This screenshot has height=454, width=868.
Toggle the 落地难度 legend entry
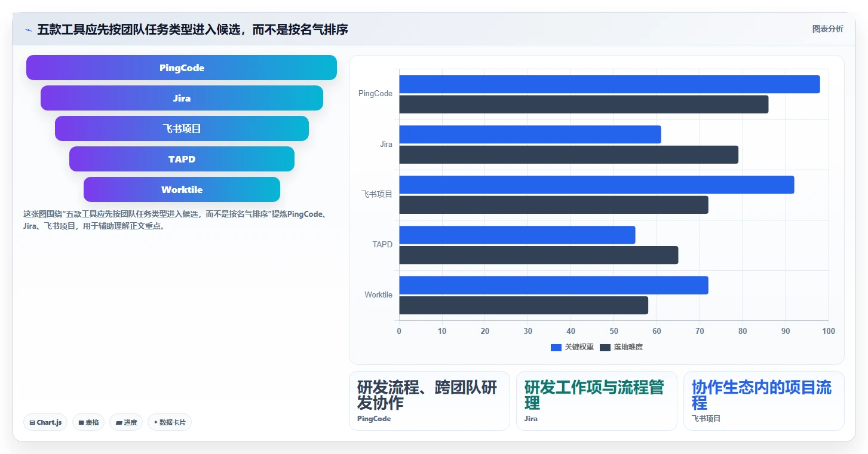pyautogui.click(x=621, y=347)
